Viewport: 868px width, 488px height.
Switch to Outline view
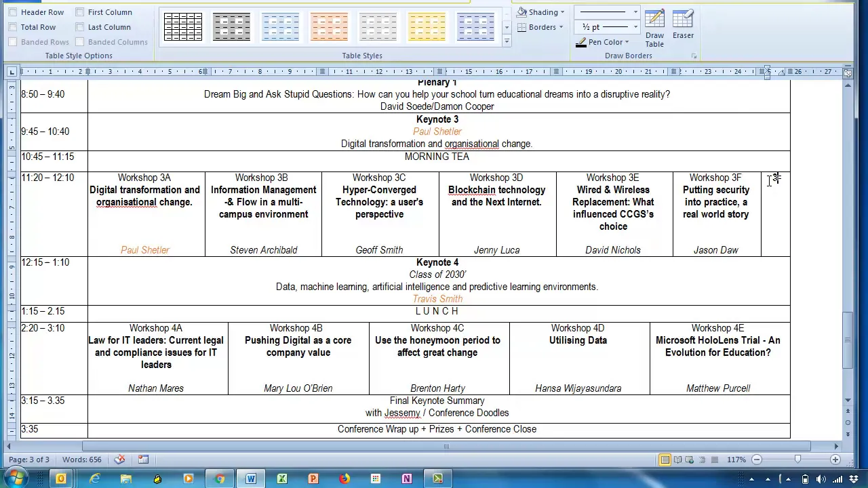(x=702, y=460)
